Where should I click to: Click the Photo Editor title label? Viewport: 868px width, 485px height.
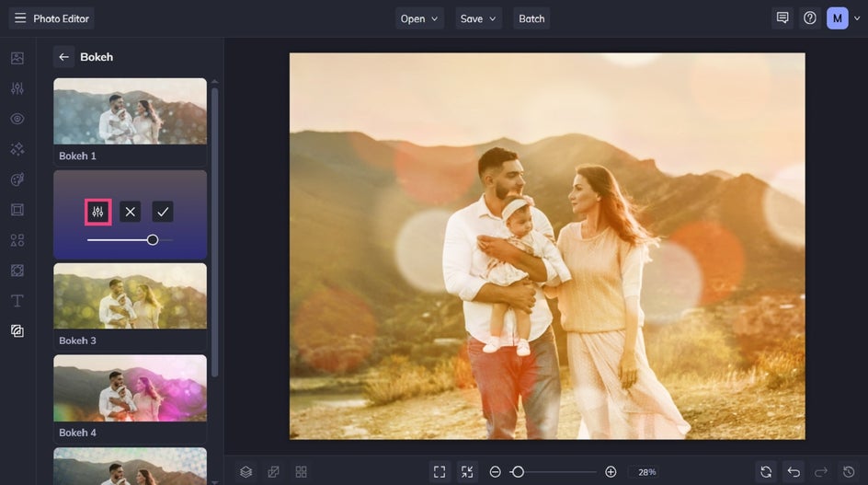pyautogui.click(x=61, y=18)
